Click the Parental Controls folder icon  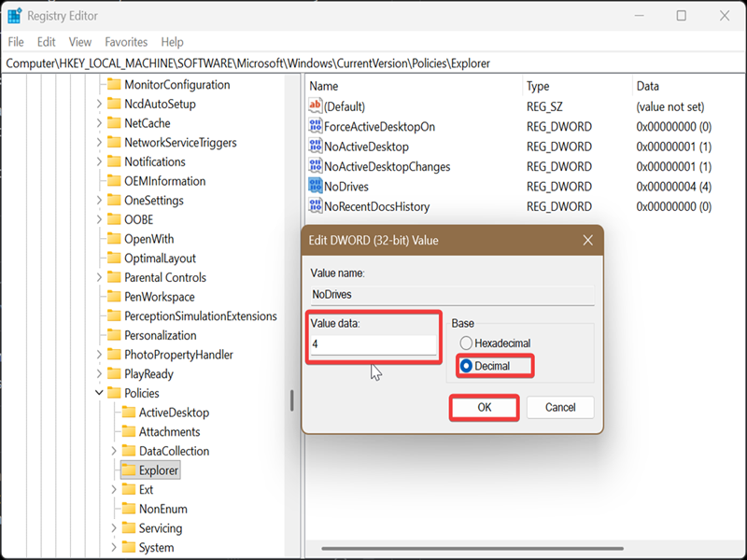114,277
